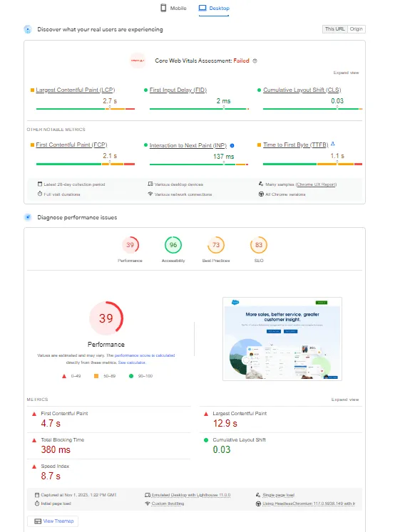Click the FID distribution bar
The width and height of the screenshot is (410, 532).
[199, 109]
